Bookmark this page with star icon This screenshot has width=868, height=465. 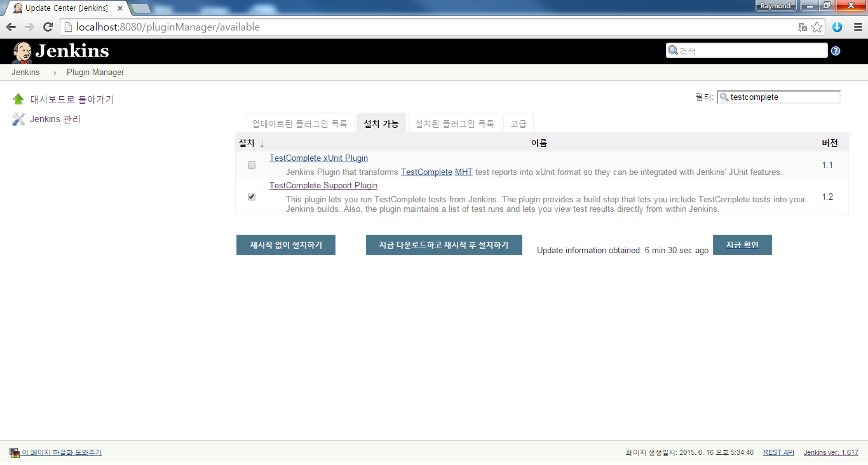(817, 27)
